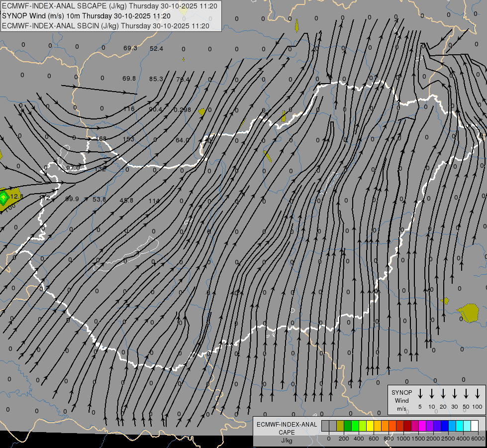Click the 600 tick label in CAPE legend
This screenshot has width=487, height=448.
[374, 439]
